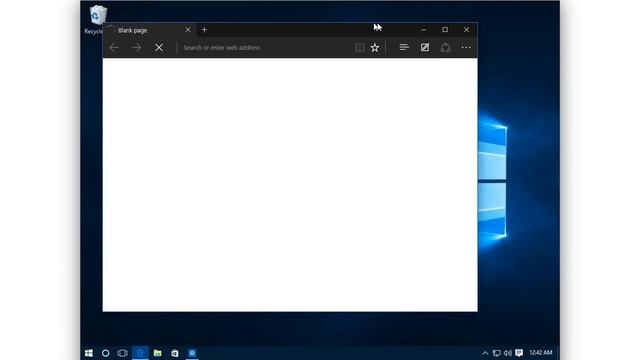Viewport: 640px width, 360px height.
Task: Open a new tab with plus button
Action: (x=204, y=29)
